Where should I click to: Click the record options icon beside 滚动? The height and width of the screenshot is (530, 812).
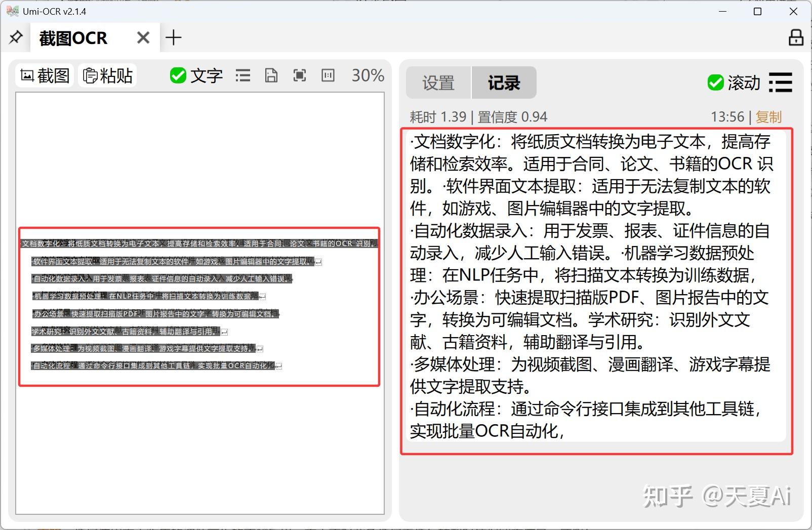click(780, 83)
